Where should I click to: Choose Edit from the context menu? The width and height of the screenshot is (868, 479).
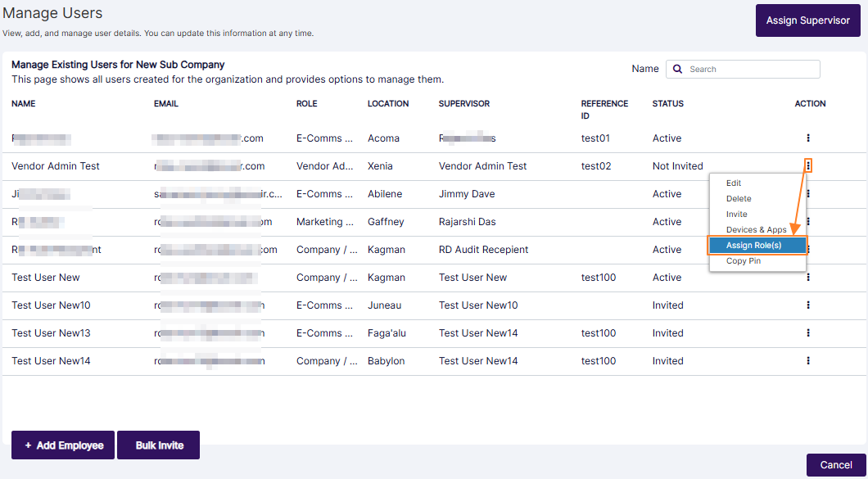pos(734,183)
